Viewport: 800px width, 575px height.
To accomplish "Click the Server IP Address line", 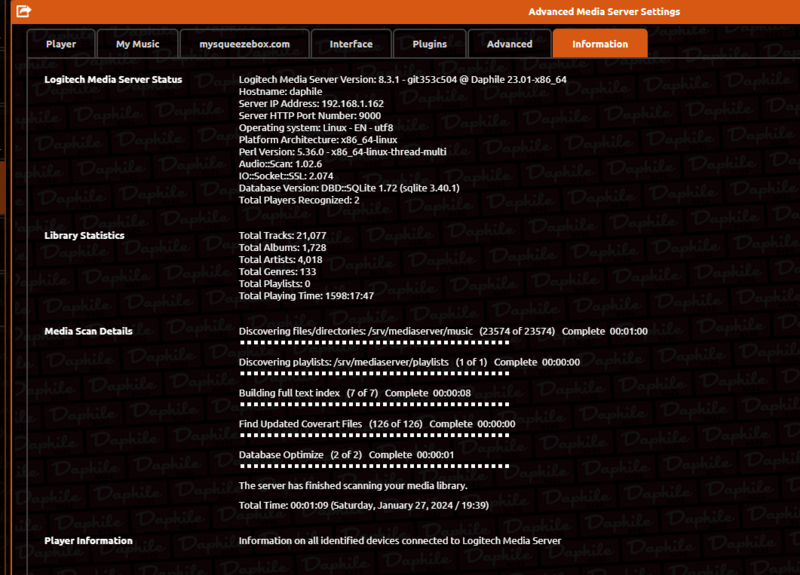I will pos(311,103).
